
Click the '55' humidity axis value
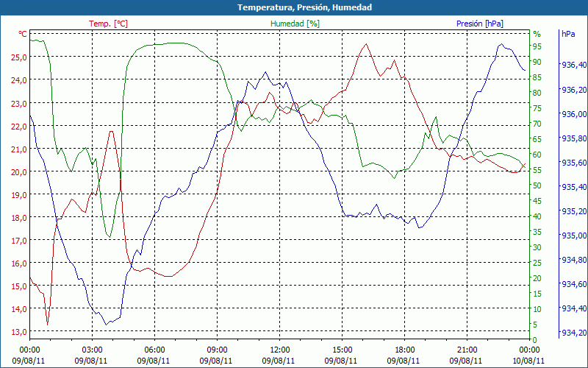coord(537,170)
